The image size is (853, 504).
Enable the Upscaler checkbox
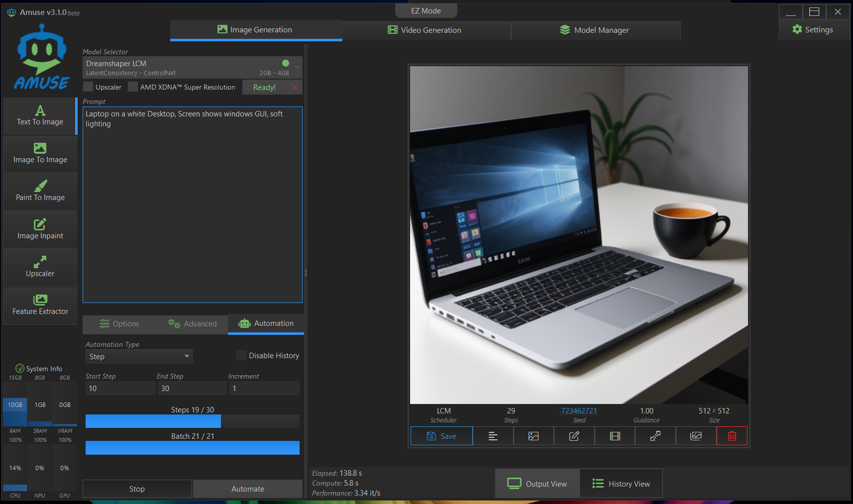(89, 87)
